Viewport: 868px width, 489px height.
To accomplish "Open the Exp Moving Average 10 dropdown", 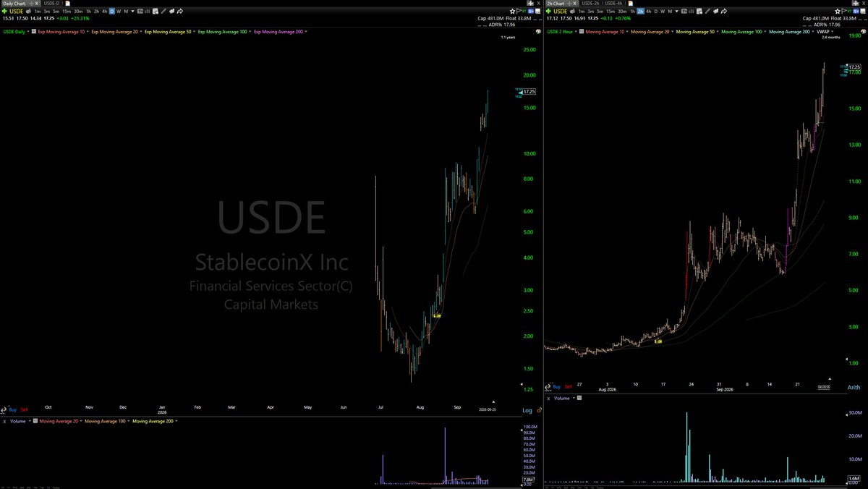I will point(88,32).
